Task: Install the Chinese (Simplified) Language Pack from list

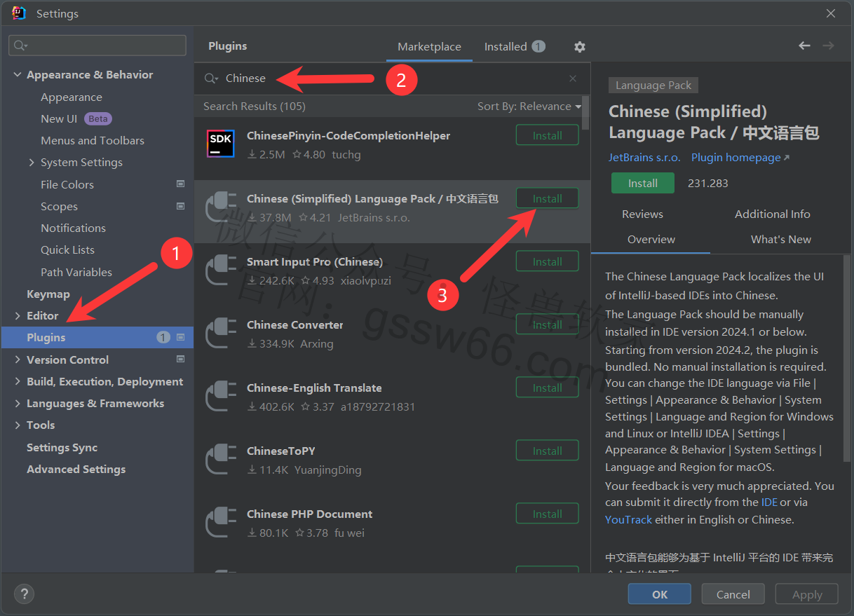Action: 547,198
